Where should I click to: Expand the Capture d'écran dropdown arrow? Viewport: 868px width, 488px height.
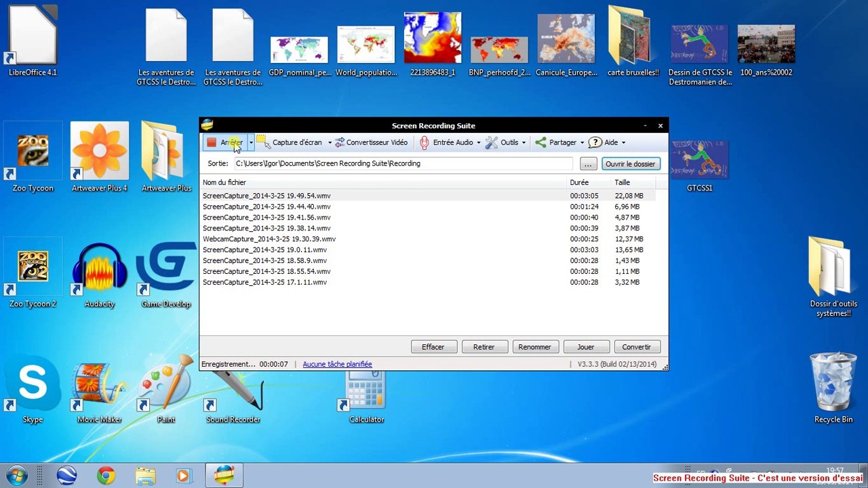[x=330, y=142]
